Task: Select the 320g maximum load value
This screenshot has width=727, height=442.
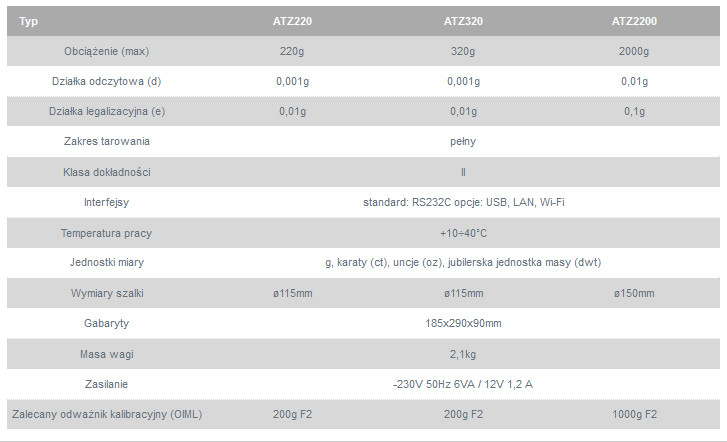Action: 463,51
